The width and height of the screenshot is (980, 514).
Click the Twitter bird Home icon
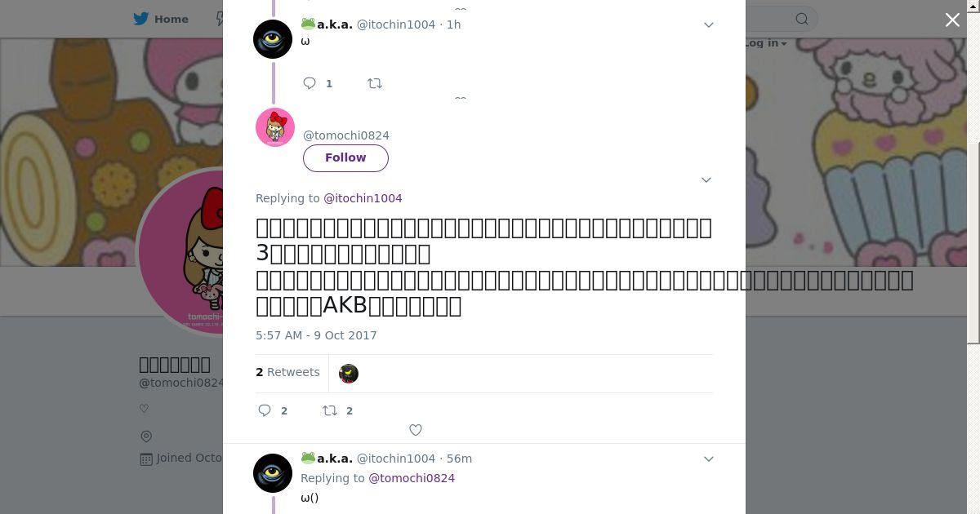141,19
